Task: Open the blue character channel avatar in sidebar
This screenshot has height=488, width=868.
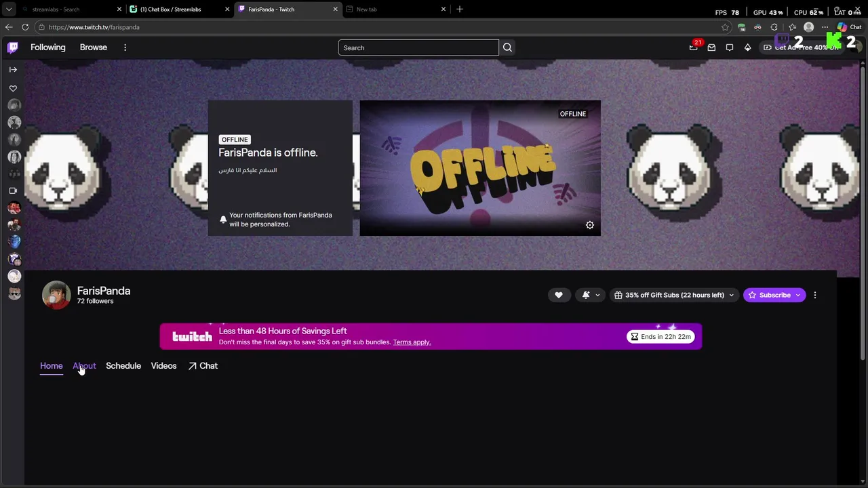Action: tap(14, 242)
